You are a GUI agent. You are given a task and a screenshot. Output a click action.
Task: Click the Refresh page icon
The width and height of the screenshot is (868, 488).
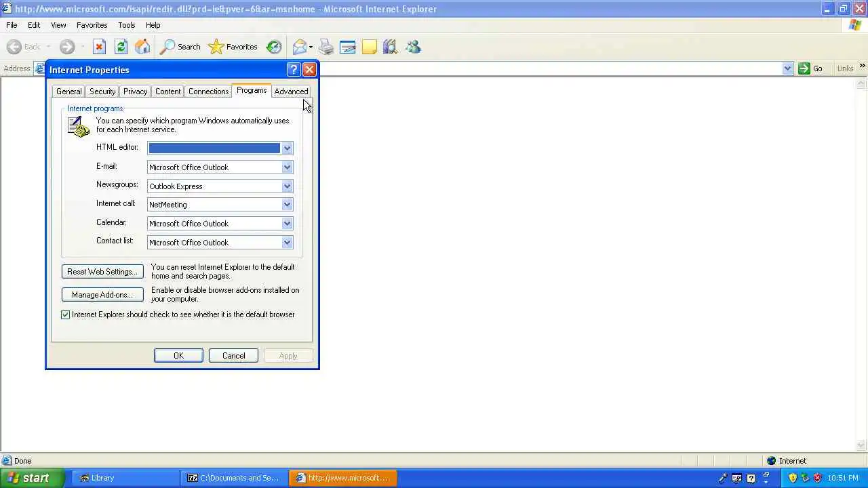[x=121, y=47]
